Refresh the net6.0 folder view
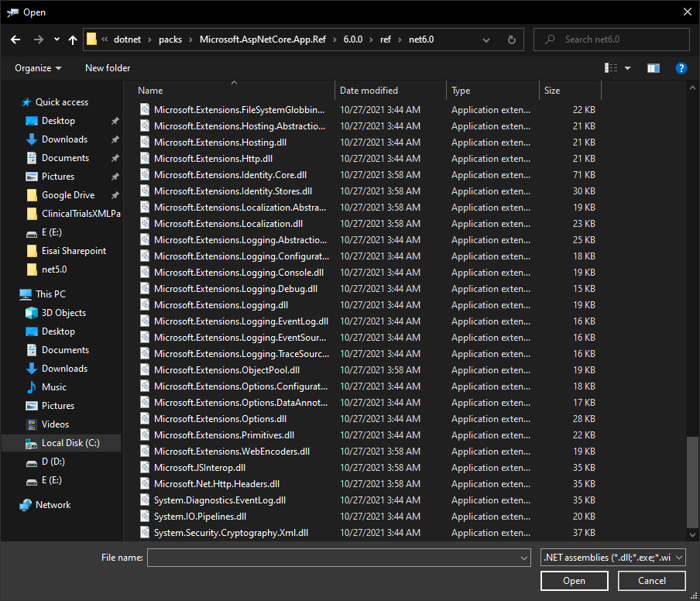The width and height of the screenshot is (700, 601). tap(511, 39)
